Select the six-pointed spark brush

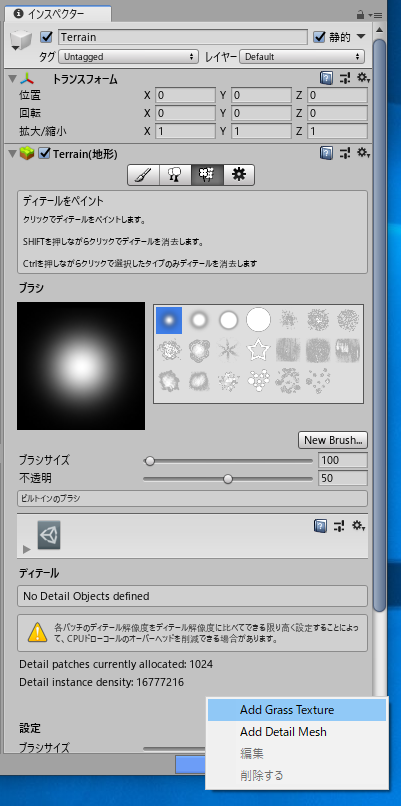(228, 350)
